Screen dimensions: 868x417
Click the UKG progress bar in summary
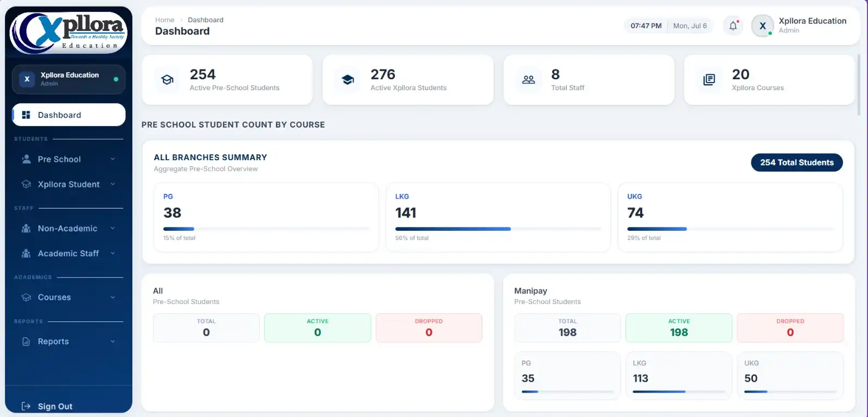(730, 229)
